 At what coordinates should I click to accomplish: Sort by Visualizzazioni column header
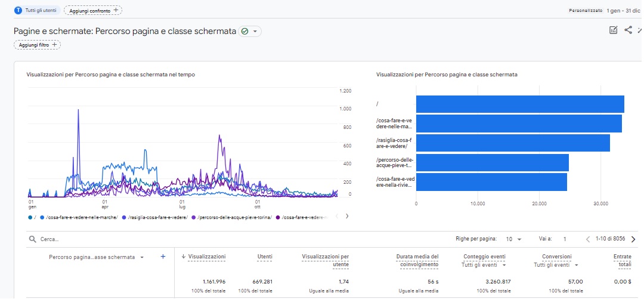pos(206,256)
